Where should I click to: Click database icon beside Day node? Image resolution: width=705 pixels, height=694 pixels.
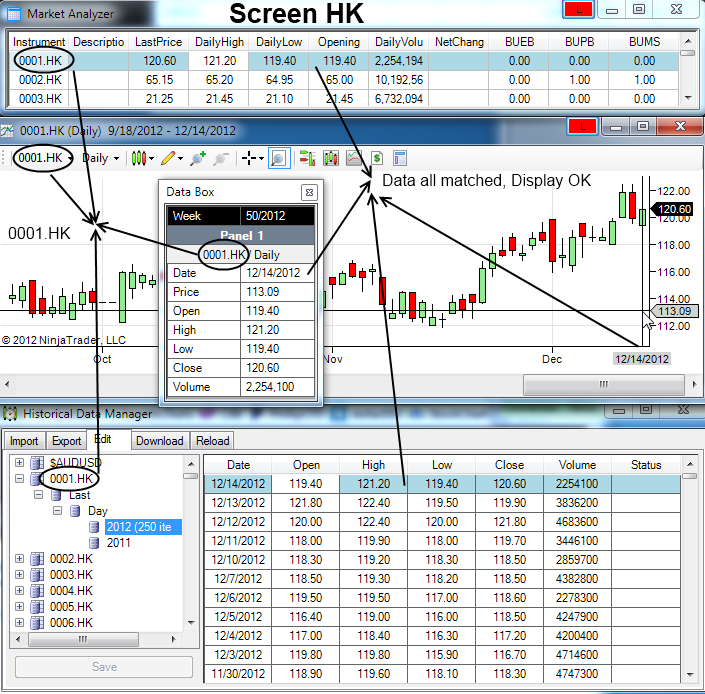[x=75, y=511]
